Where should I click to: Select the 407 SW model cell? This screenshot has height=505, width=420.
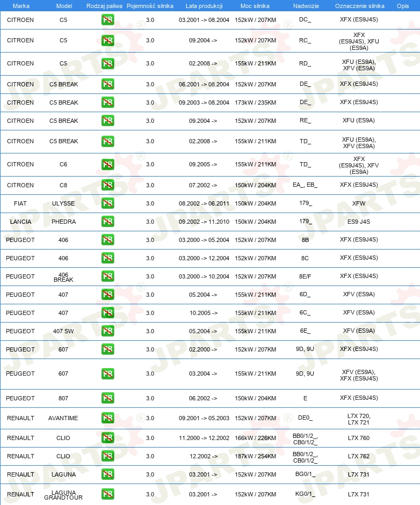(63, 332)
